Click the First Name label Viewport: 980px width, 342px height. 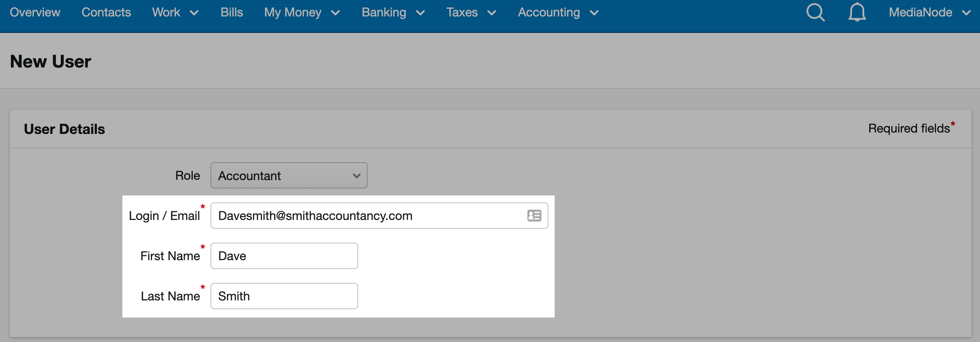coord(170,256)
